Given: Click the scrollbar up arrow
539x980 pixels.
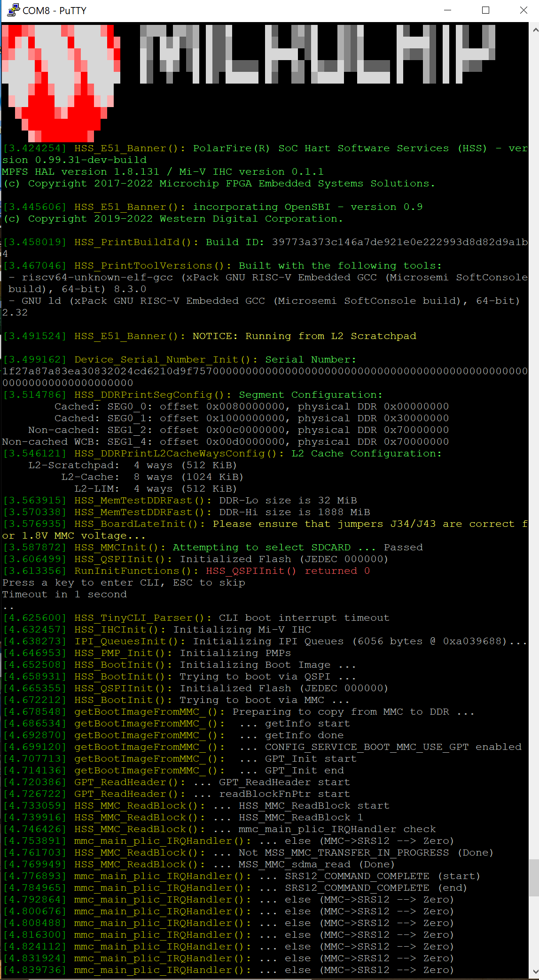Looking at the screenshot, I should click(535, 29).
